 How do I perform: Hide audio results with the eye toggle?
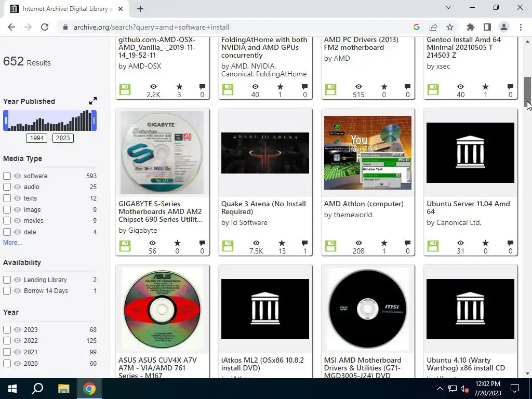(17, 187)
